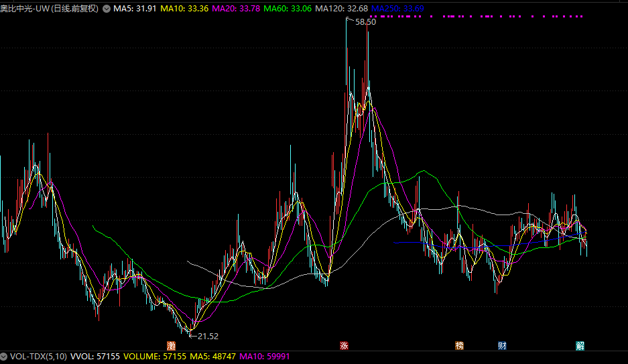
Task: Click the 解 unlock event marker
Action: point(580,345)
